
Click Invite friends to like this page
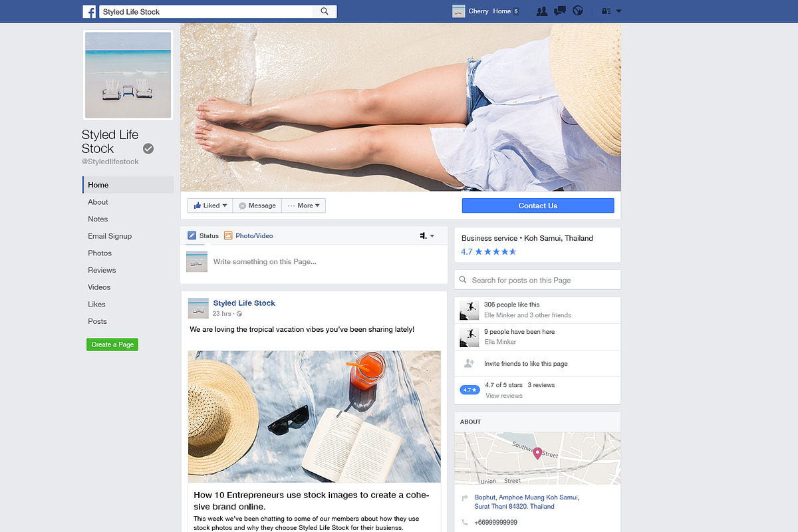click(526, 364)
